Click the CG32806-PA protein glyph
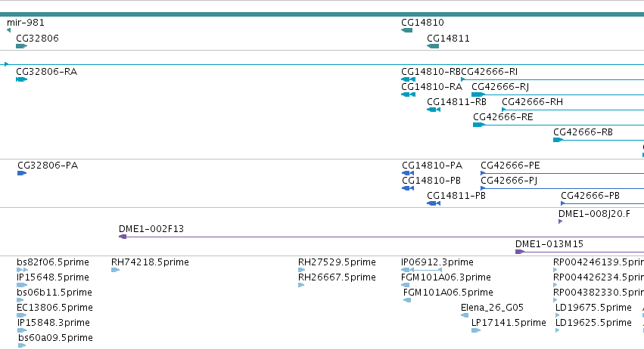The width and height of the screenshot is (644, 350). 22,173
